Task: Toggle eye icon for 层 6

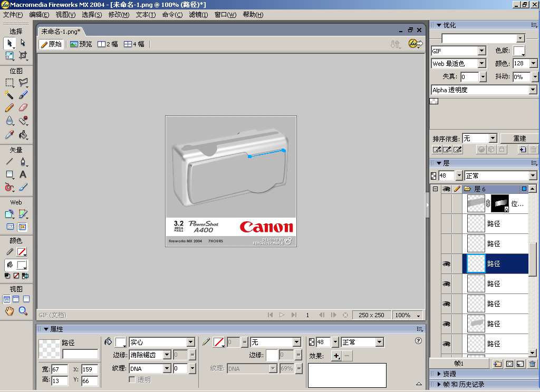Action: [446, 189]
